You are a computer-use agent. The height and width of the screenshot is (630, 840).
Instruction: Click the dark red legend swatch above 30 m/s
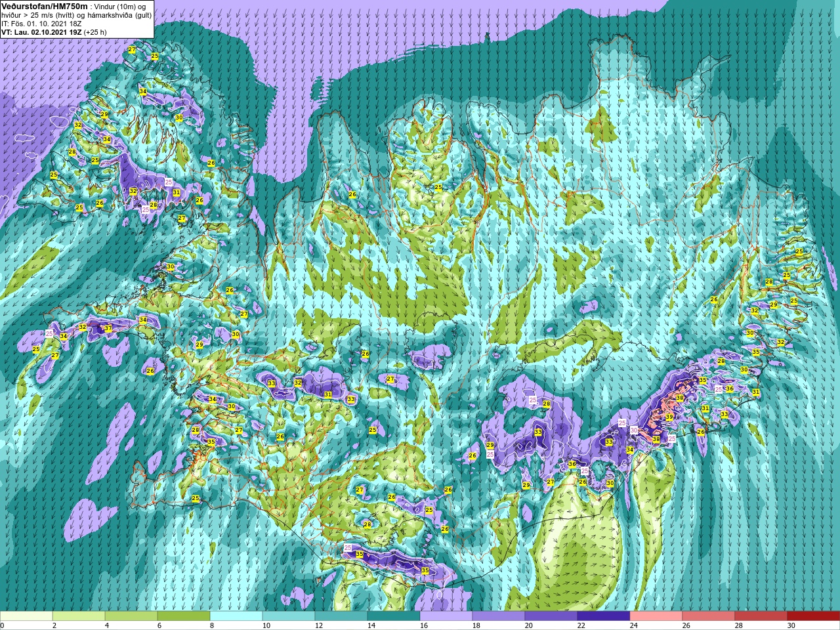click(814, 616)
